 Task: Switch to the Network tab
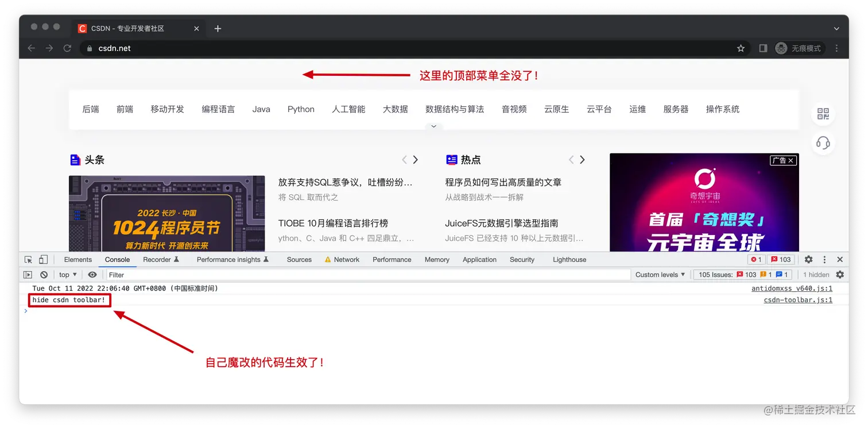342,260
